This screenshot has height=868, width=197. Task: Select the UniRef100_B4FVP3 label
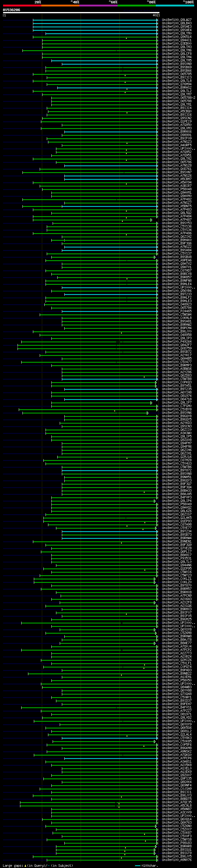coord(176,498)
